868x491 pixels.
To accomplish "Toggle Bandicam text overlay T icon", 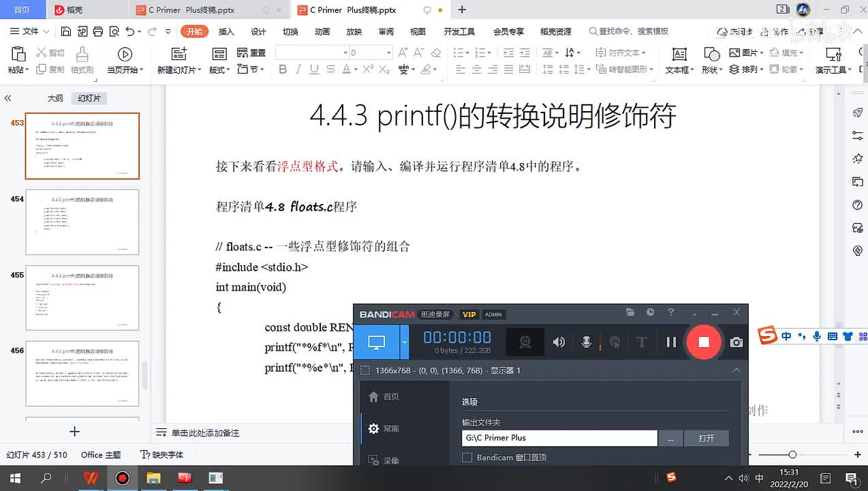I will point(641,342).
